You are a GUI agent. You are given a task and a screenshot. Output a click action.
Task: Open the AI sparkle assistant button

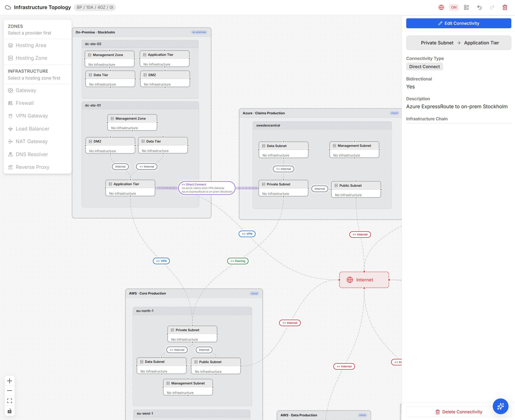pos(501,406)
